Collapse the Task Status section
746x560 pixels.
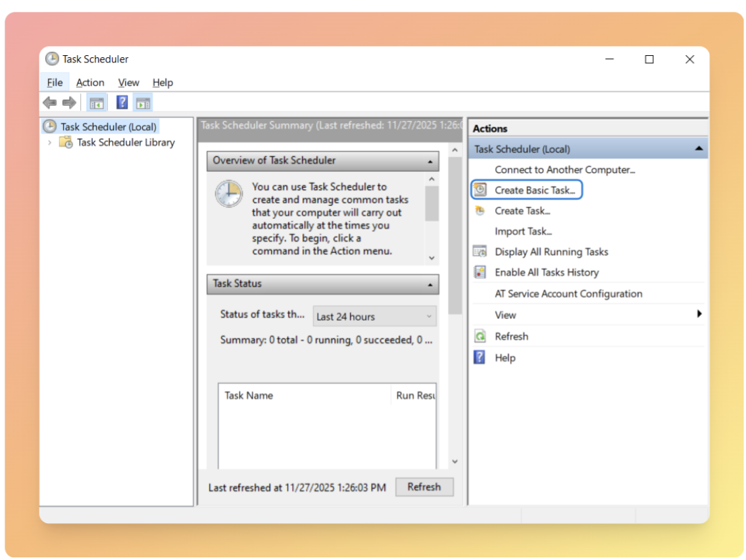(x=430, y=285)
